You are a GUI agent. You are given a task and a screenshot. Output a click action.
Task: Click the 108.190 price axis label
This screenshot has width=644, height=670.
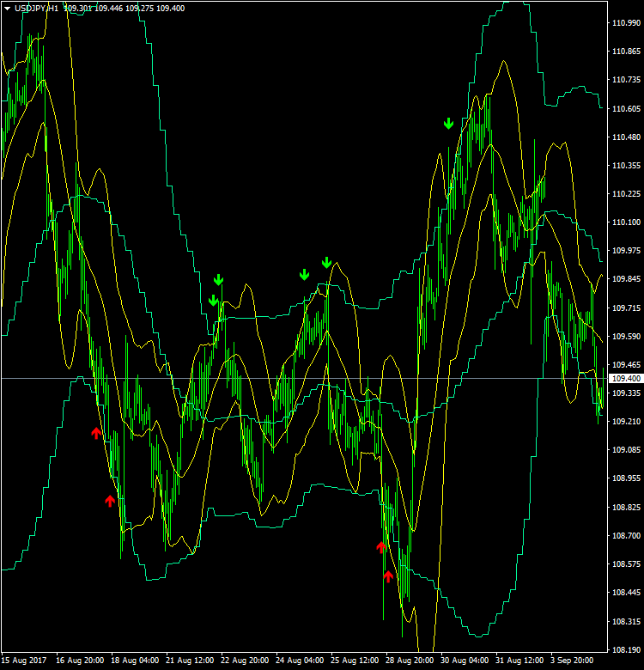[x=626, y=650]
